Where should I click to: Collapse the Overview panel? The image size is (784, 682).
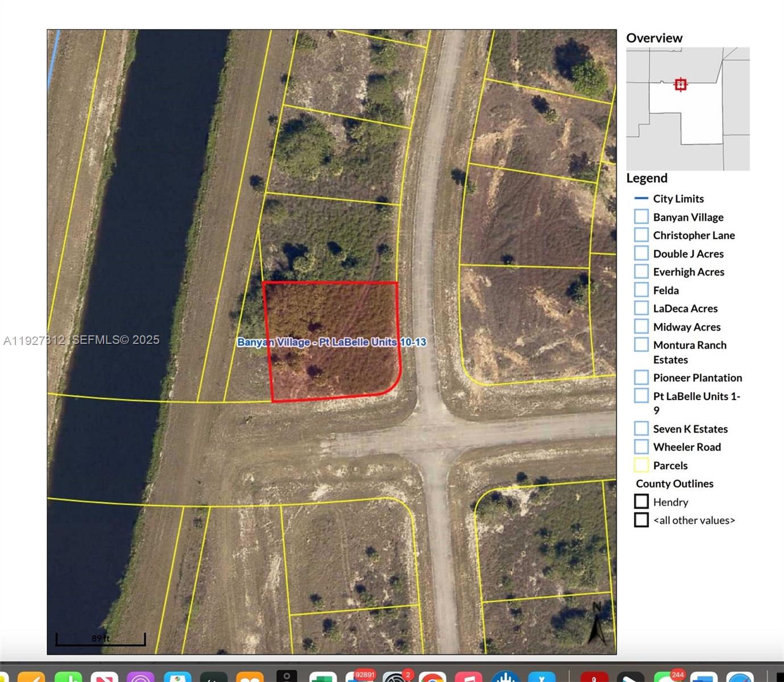pyautogui.click(x=654, y=38)
